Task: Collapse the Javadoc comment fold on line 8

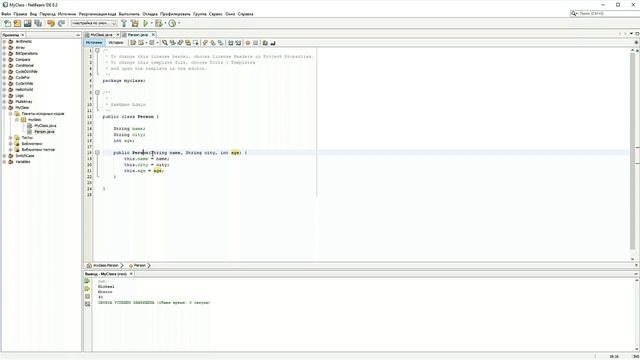Action: coord(97,93)
